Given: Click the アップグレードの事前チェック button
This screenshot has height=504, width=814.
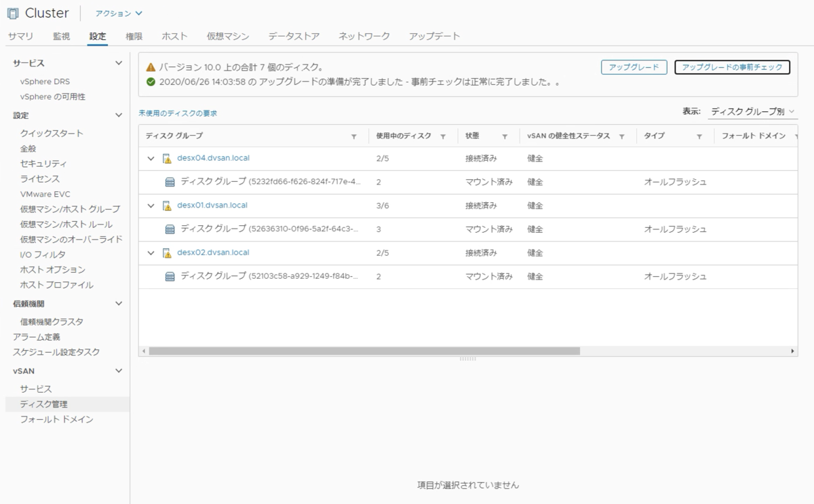Looking at the screenshot, I should tap(732, 67).
